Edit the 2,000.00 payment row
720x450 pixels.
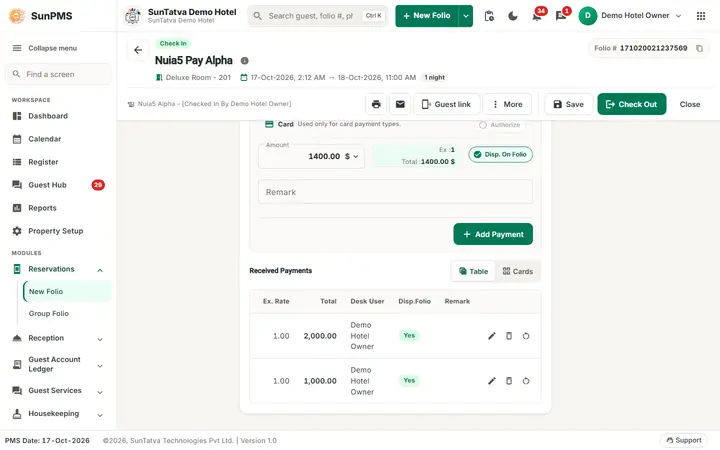tap(492, 336)
